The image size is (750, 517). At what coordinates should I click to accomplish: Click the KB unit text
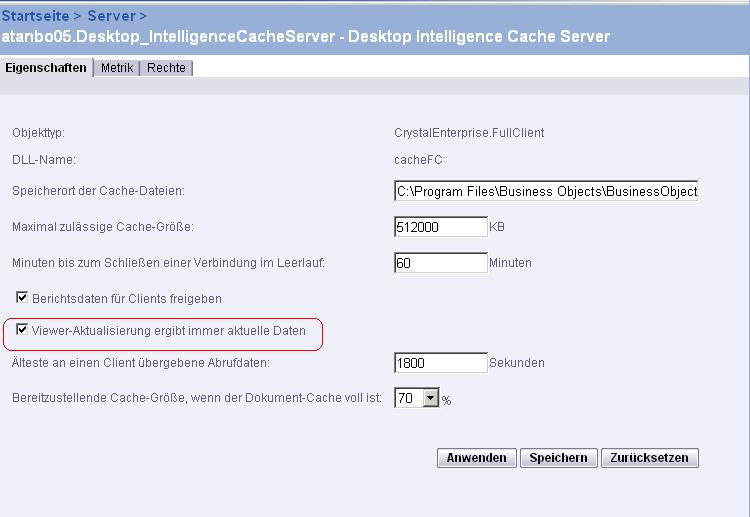pos(497,227)
